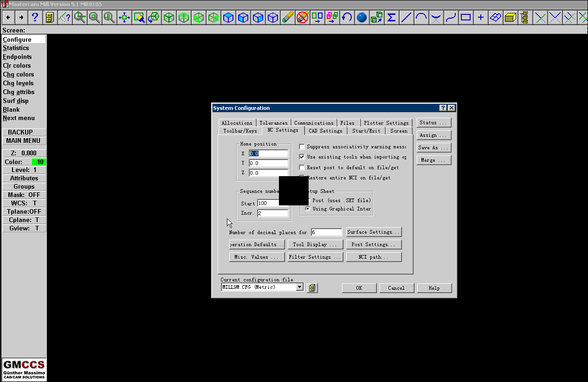The width and height of the screenshot is (588, 382).
Task: Click the Gview: T status button
Action: [x=24, y=228]
